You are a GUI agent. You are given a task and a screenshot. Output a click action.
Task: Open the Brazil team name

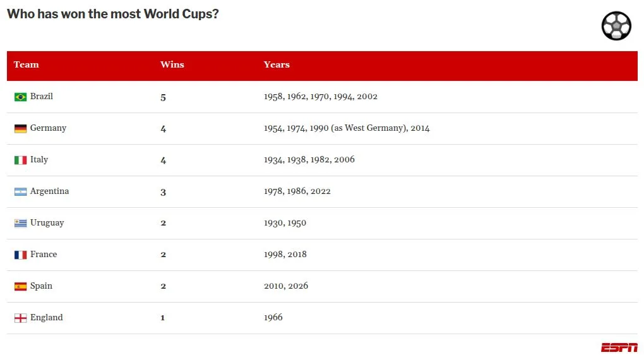(42, 96)
